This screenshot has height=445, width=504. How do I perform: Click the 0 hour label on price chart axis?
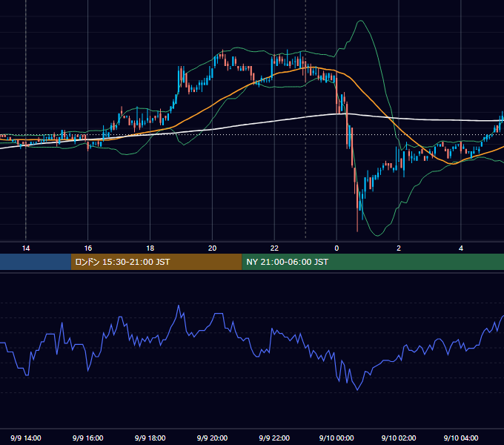(336, 248)
